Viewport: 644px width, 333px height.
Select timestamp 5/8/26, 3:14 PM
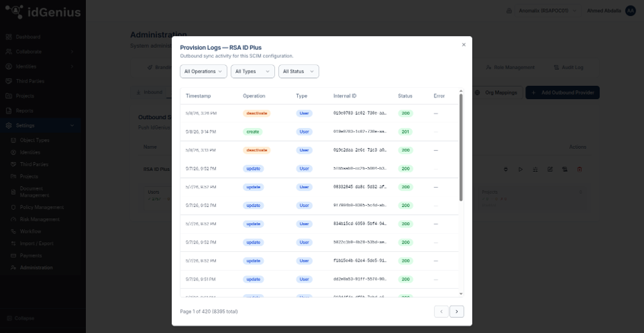click(x=200, y=132)
